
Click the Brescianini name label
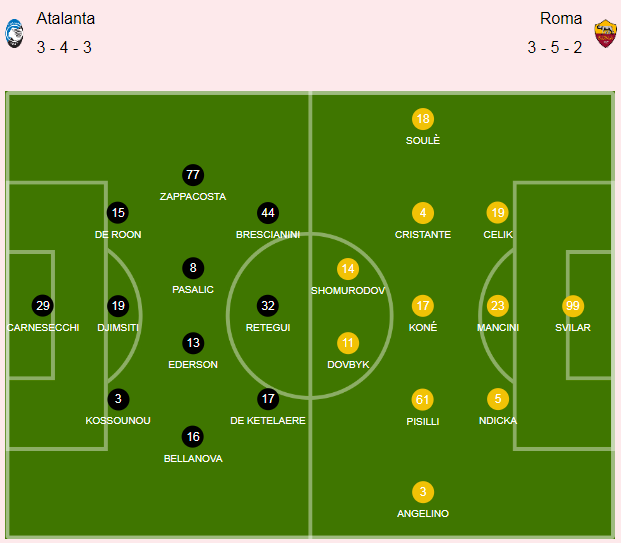coord(268,234)
